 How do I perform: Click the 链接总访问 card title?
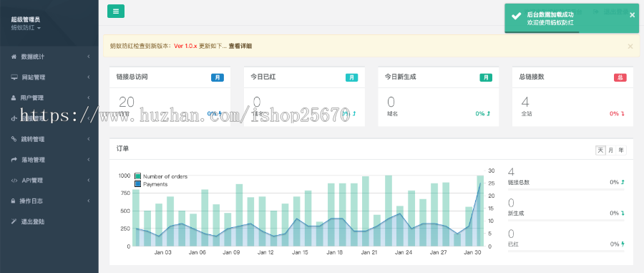(132, 77)
